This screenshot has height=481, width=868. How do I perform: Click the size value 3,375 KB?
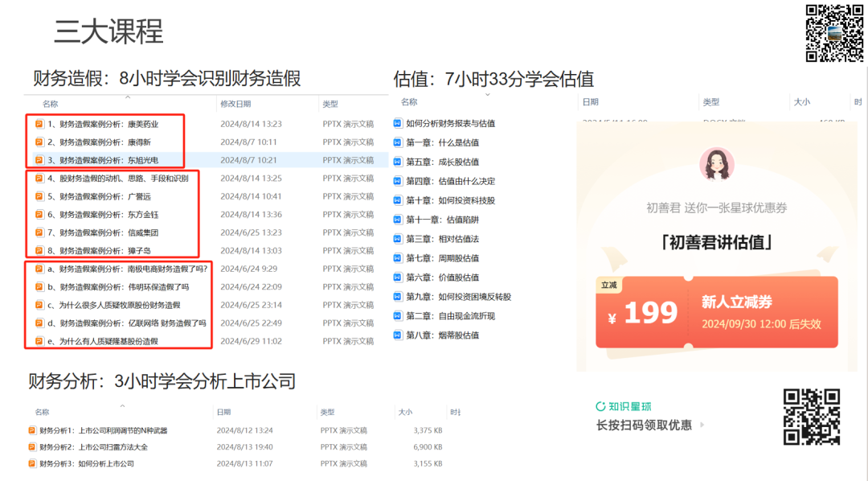(x=428, y=430)
